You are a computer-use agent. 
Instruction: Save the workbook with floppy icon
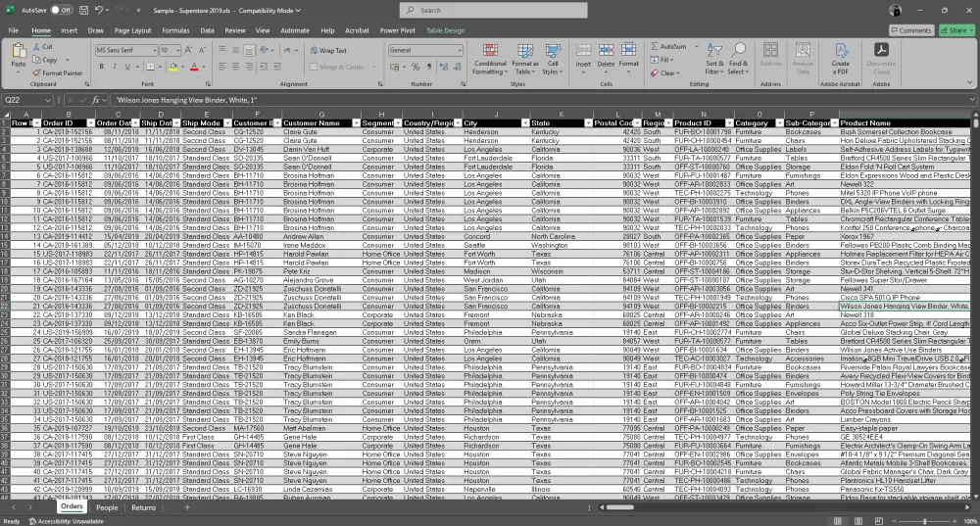(x=84, y=10)
